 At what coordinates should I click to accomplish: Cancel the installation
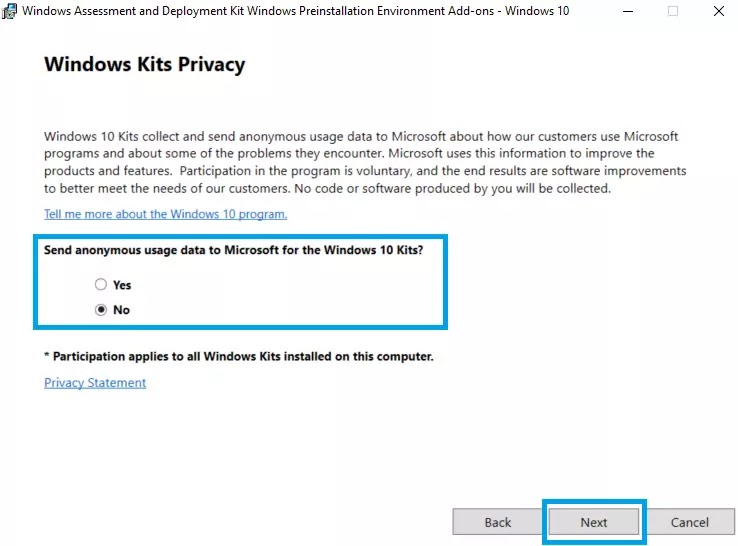690,522
